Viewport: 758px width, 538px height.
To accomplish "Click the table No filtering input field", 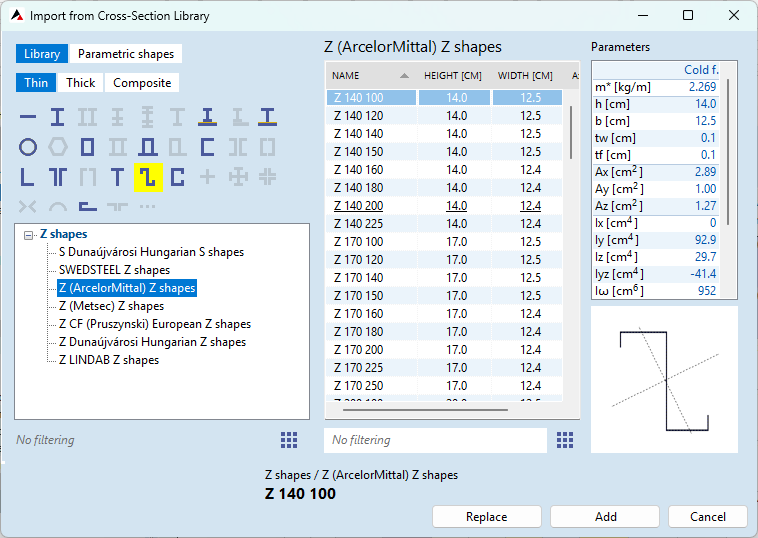I will 436,440.
